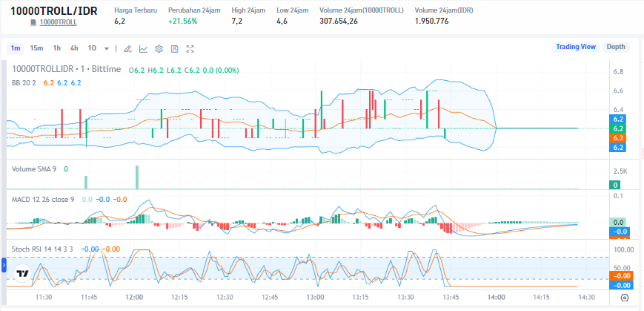
Task: Click the volume value 307.654,26
Action: pyautogui.click(x=339, y=21)
